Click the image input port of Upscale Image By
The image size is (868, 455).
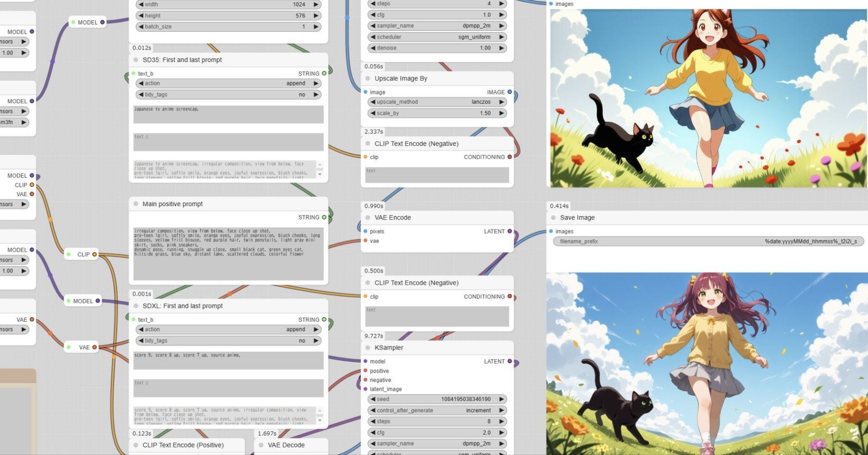pos(365,92)
